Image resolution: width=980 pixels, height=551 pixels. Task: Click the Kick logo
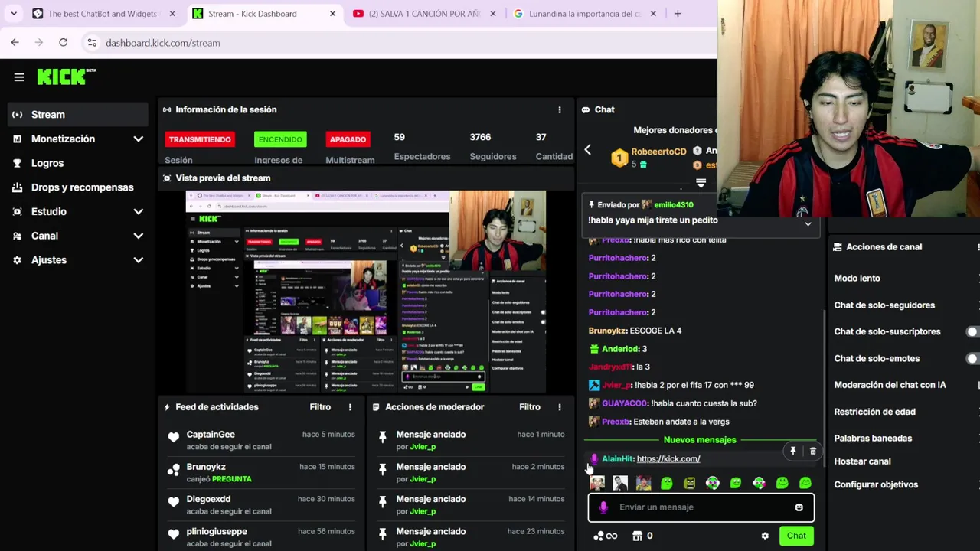click(67, 77)
